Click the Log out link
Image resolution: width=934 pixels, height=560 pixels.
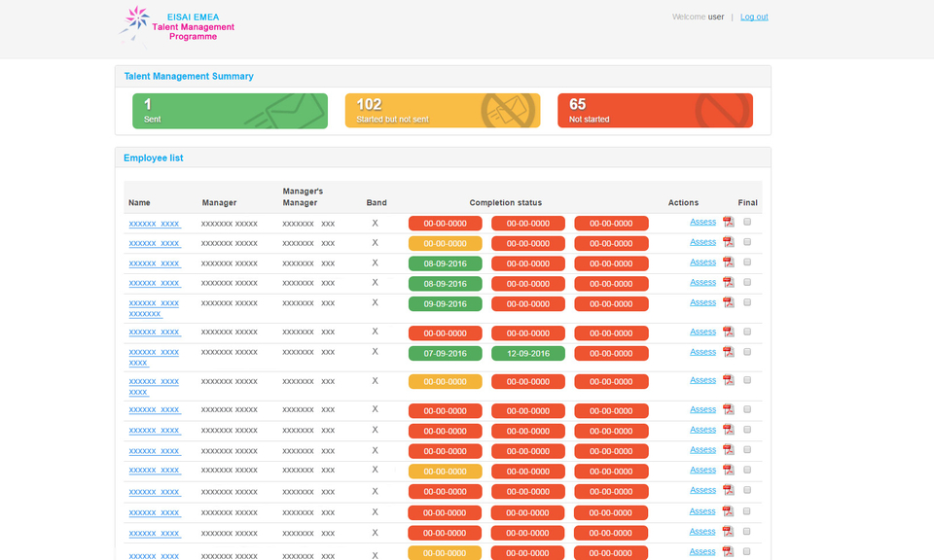coord(753,17)
